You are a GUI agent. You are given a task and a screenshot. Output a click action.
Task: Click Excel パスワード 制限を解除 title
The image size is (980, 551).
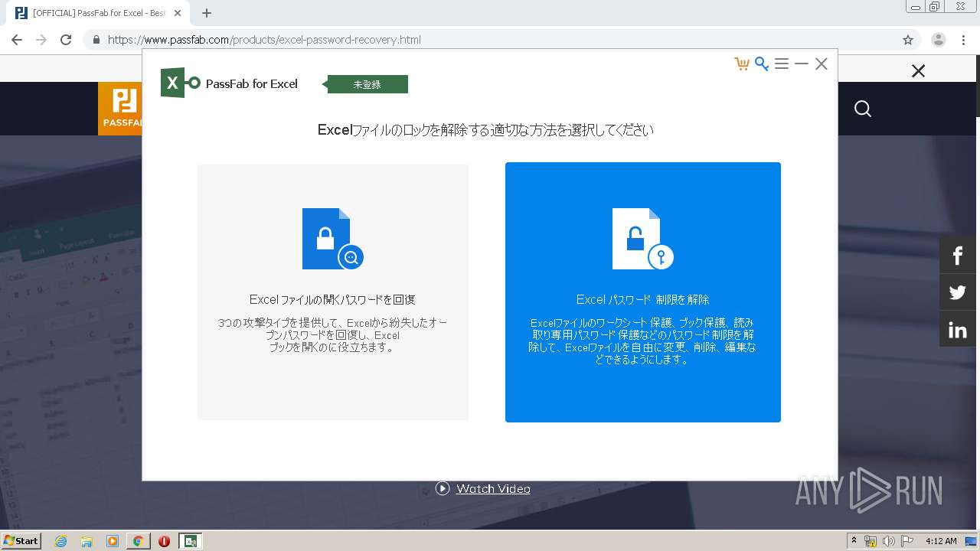pos(643,299)
